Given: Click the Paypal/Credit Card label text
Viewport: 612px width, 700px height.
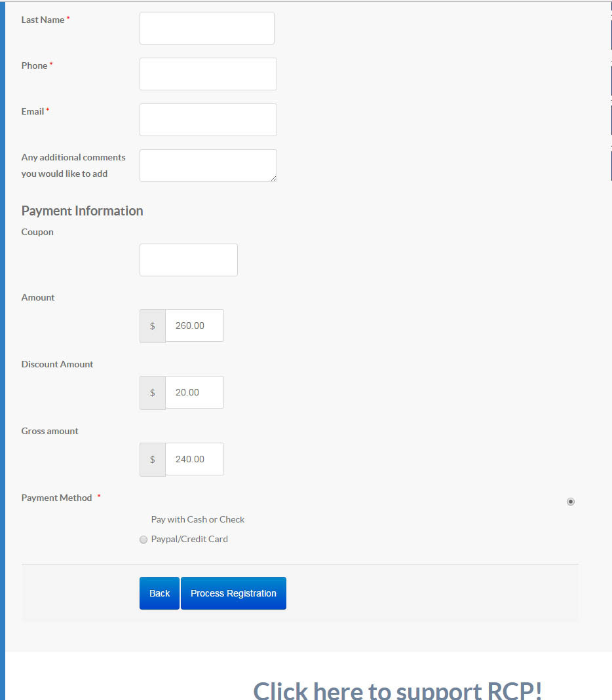Looking at the screenshot, I should pyautogui.click(x=189, y=539).
